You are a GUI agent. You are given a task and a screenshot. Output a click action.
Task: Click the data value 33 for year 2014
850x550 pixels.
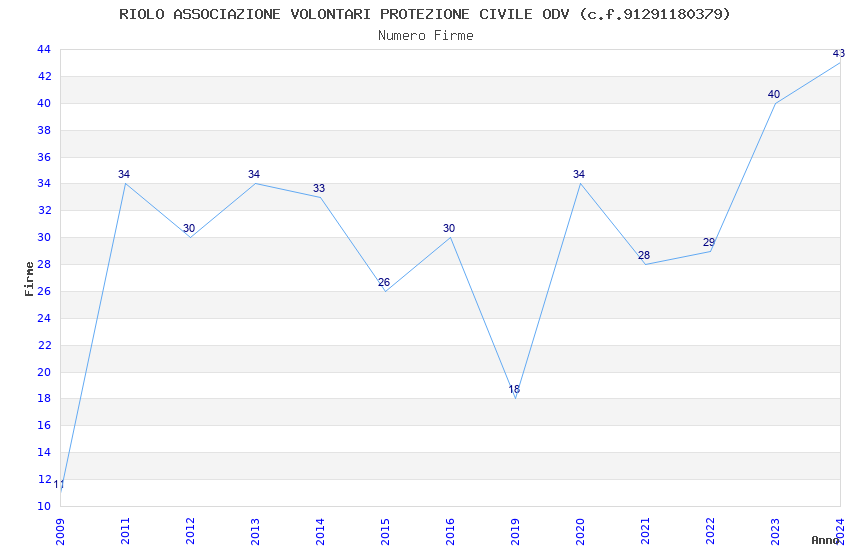coord(319,189)
